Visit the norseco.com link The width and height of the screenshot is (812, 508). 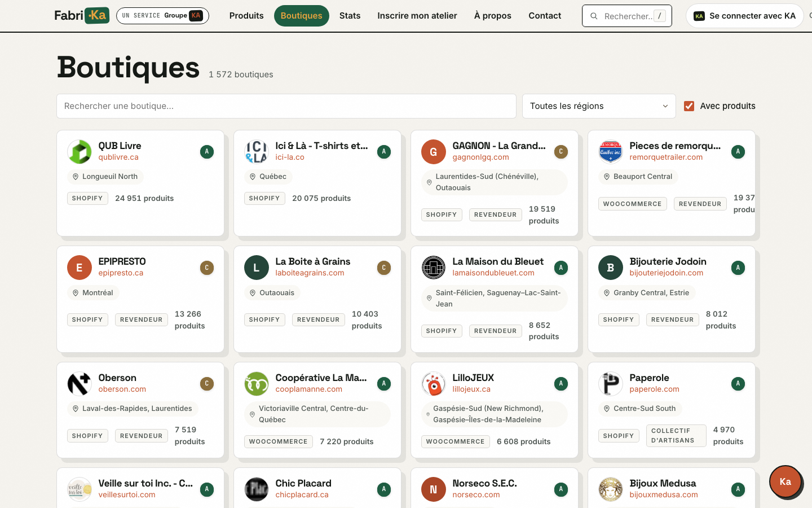point(476,495)
